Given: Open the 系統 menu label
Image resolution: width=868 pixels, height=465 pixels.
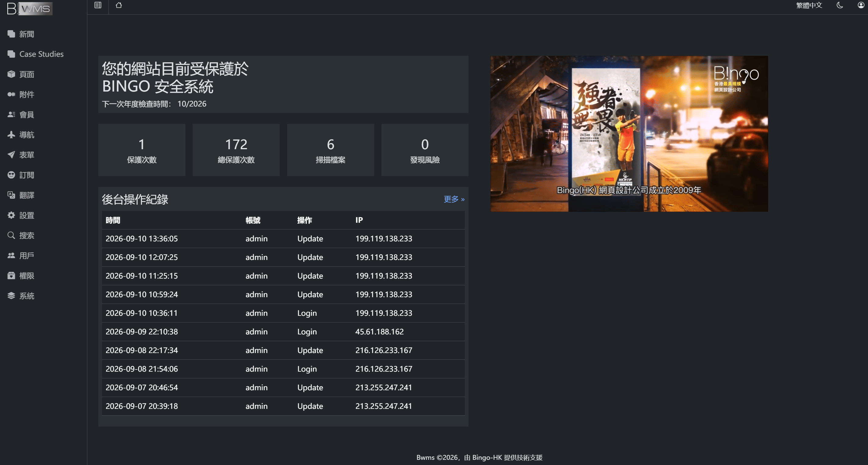Looking at the screenshot, I should coord(27,296).
